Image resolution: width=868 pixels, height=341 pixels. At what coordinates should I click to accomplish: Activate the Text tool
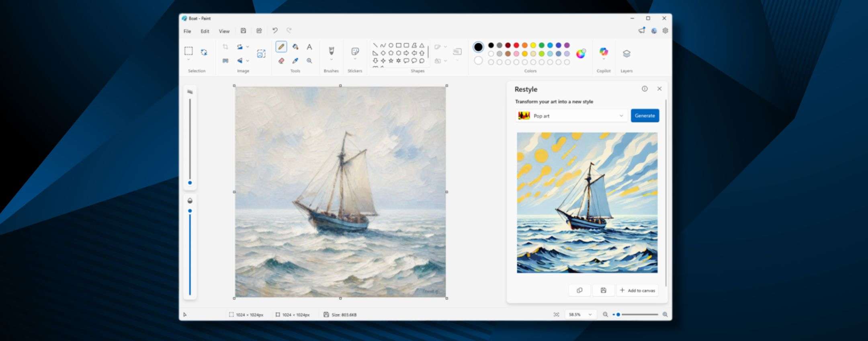click(309, 47)
